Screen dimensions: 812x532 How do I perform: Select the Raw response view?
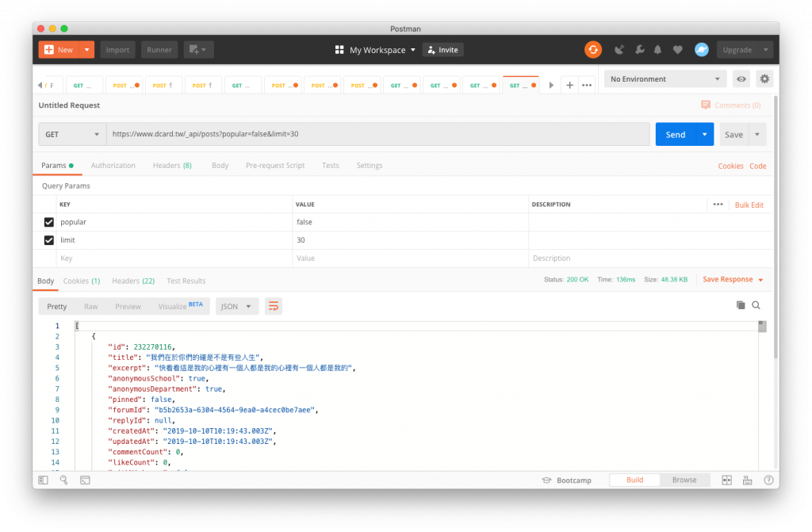point(91,306)
